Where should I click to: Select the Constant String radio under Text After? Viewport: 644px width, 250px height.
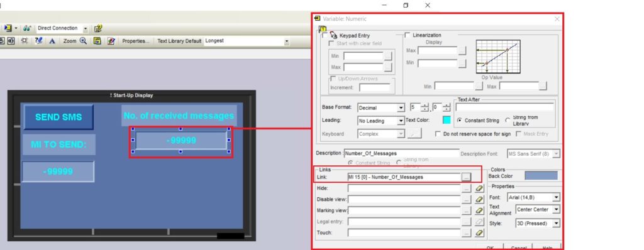click(459, 120)
